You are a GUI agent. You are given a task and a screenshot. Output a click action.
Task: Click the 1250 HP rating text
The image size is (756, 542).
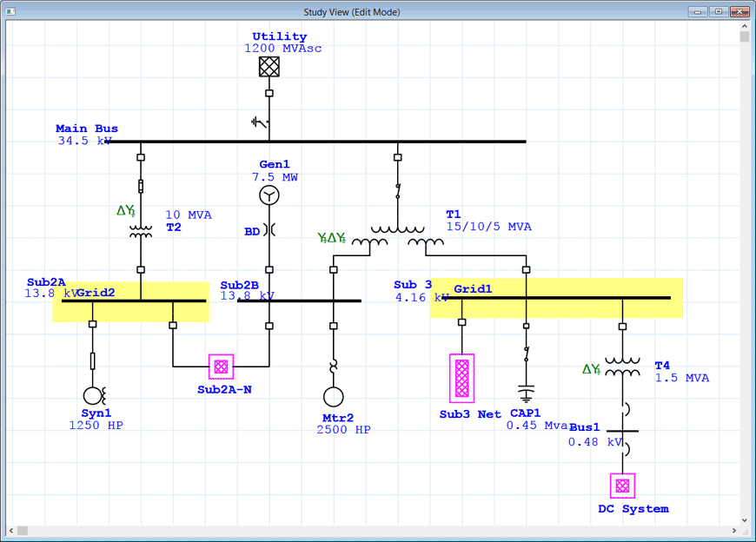coord(96,426)
